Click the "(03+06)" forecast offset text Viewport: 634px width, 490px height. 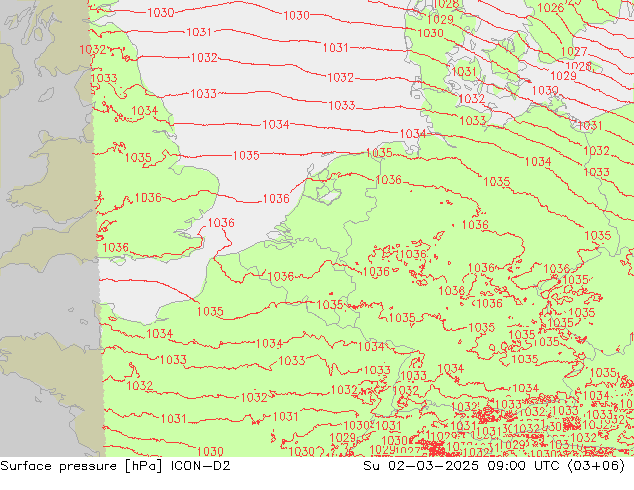tap(596, 466)
